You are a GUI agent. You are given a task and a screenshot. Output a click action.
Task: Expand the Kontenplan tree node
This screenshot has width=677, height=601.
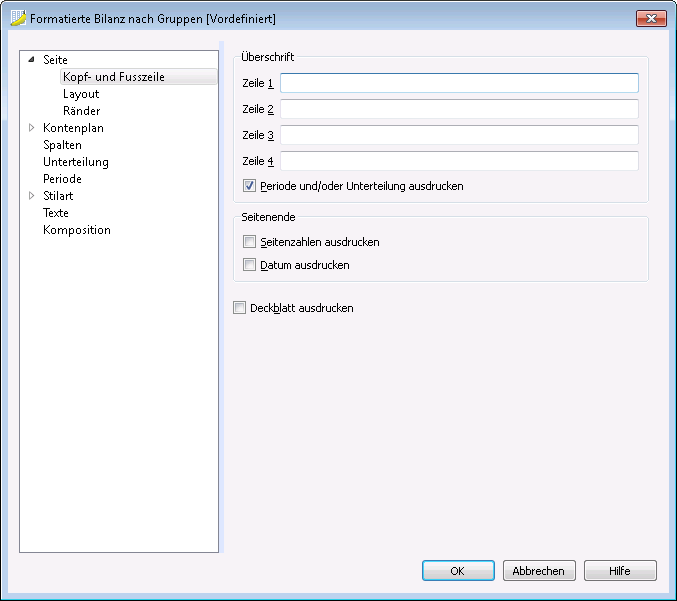pos(31,127)
